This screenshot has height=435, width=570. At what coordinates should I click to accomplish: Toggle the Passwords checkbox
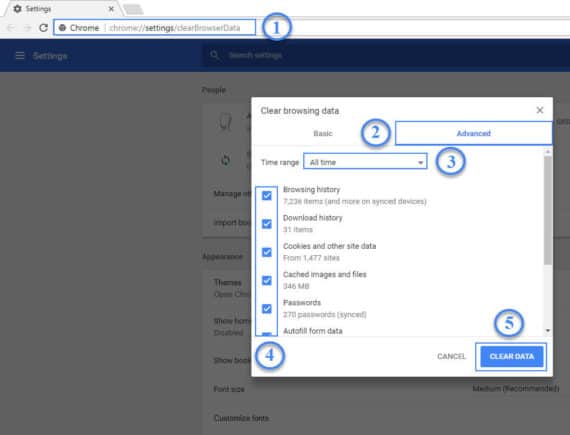pos(267,309)
